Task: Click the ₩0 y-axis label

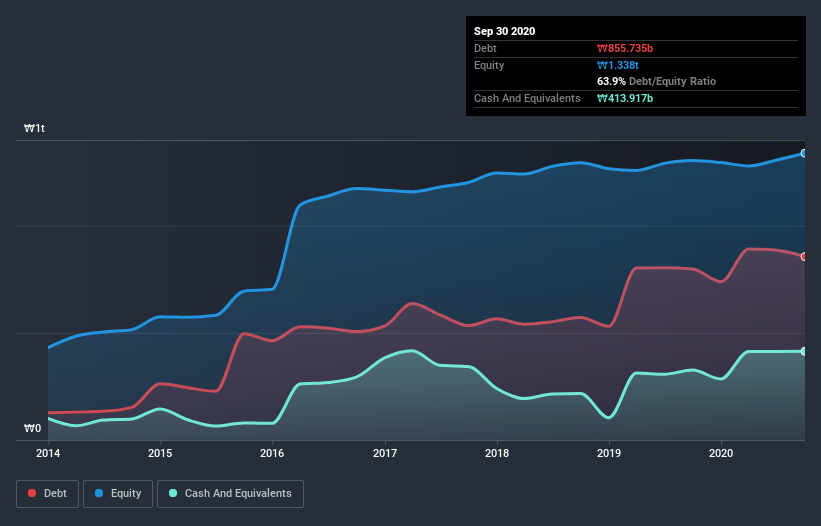Action: pos(32,428)
